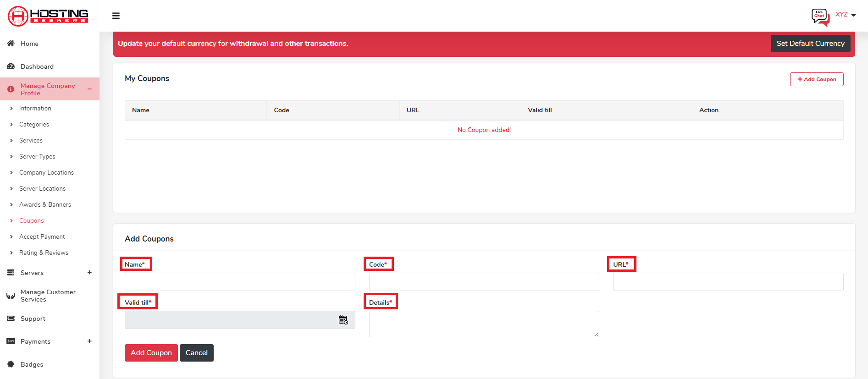
Task: Open Categories submenu item
Action: click(x=34, y=124)
